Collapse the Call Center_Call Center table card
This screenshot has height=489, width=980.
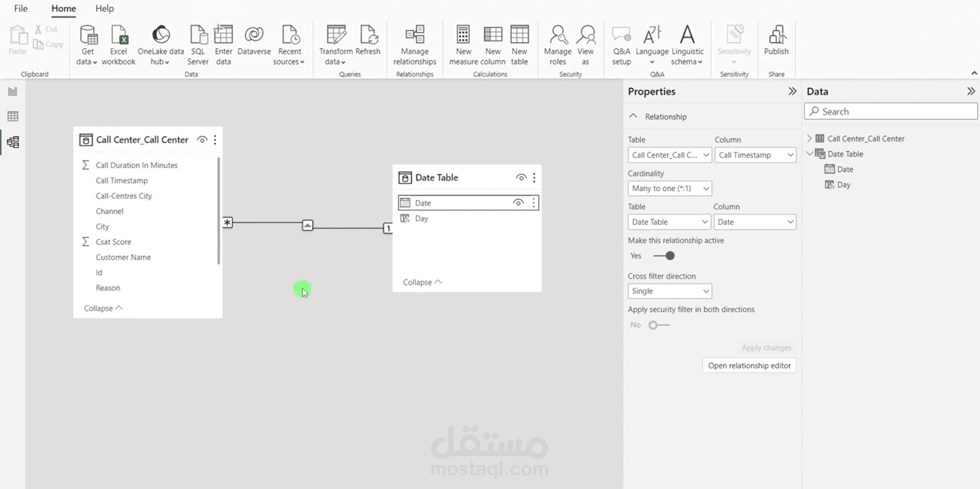tap(103, 308)
